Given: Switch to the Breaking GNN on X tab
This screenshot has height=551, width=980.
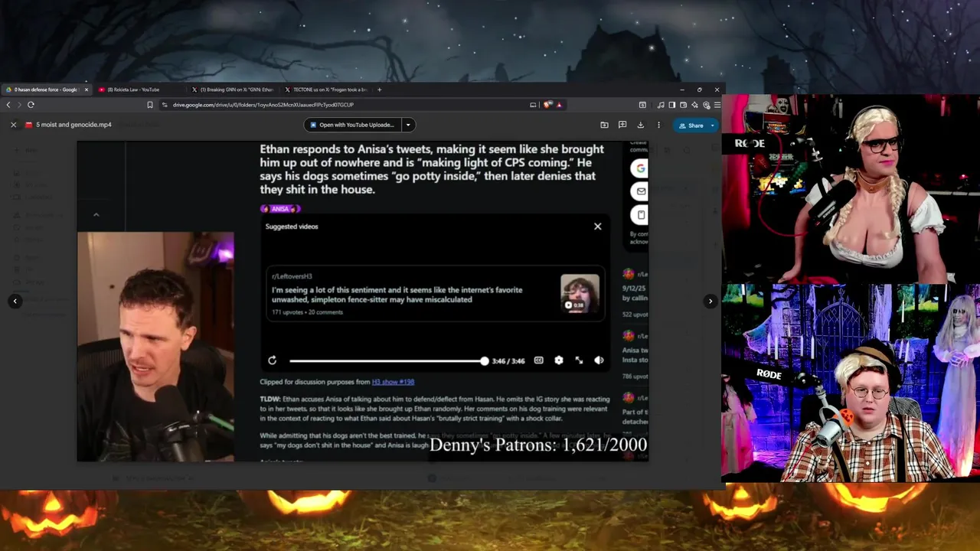Looking at the screenshot, I should 231,90.
